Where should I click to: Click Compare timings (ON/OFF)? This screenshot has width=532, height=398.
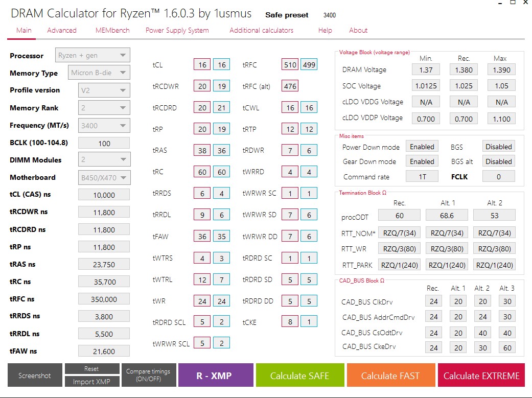pyautogui.click(x=148, y=375)
